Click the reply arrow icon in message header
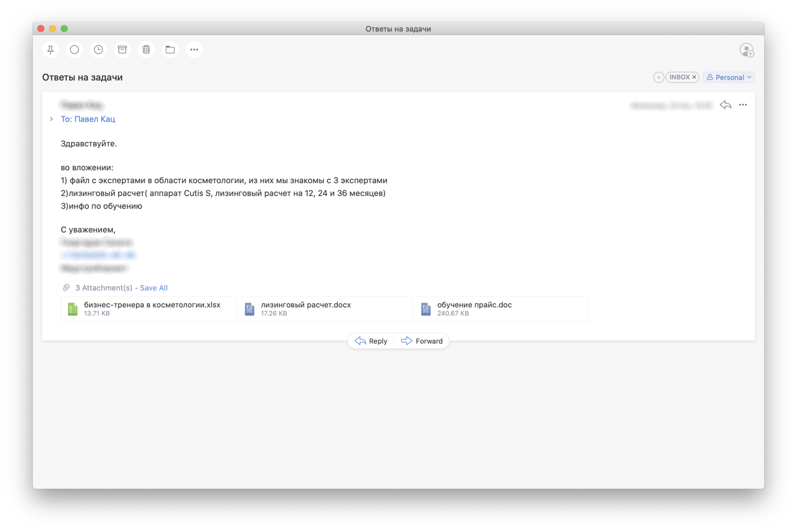The width and height of the screenshot is (797, 532). [x=725, y=105]
